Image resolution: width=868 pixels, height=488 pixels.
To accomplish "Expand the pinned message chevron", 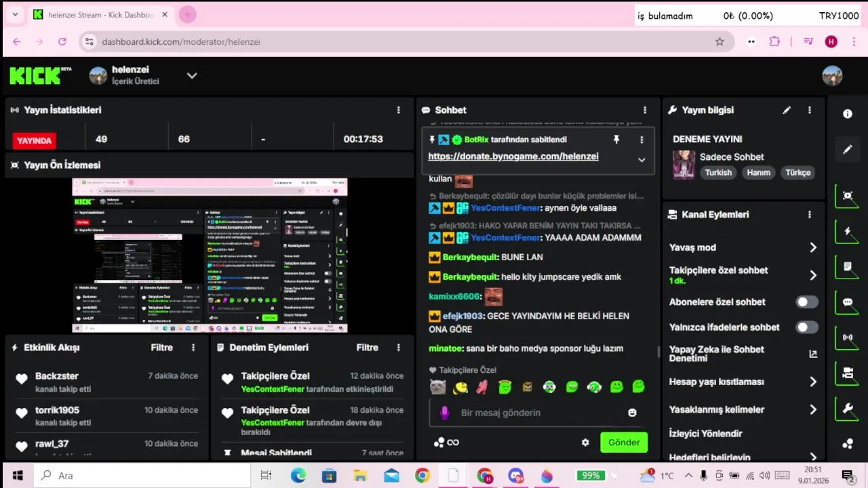I will pyautogui.click(x=642, y=160).
